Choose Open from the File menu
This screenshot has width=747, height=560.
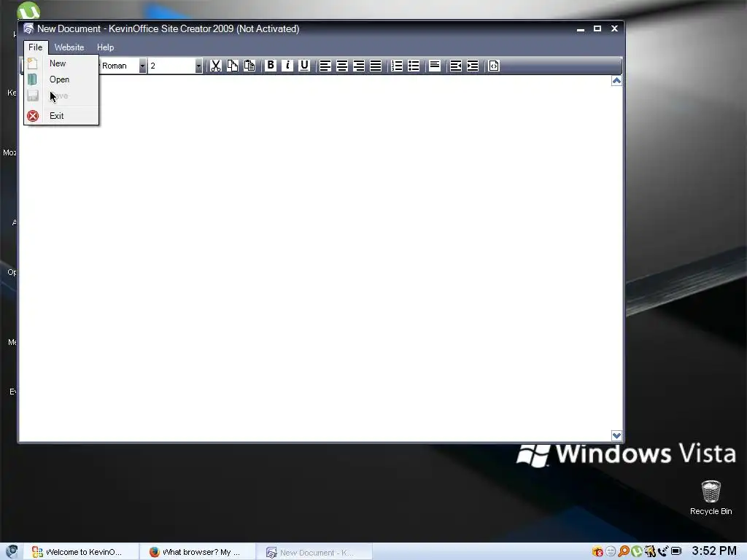coord(61,79)
